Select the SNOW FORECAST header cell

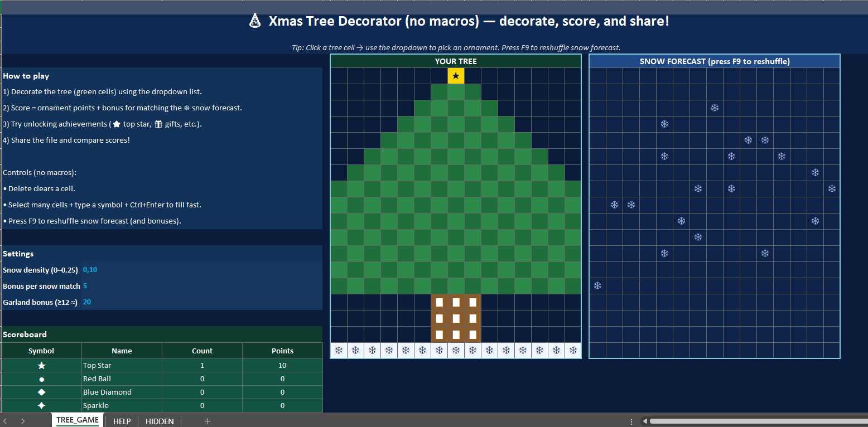point(715,61)
